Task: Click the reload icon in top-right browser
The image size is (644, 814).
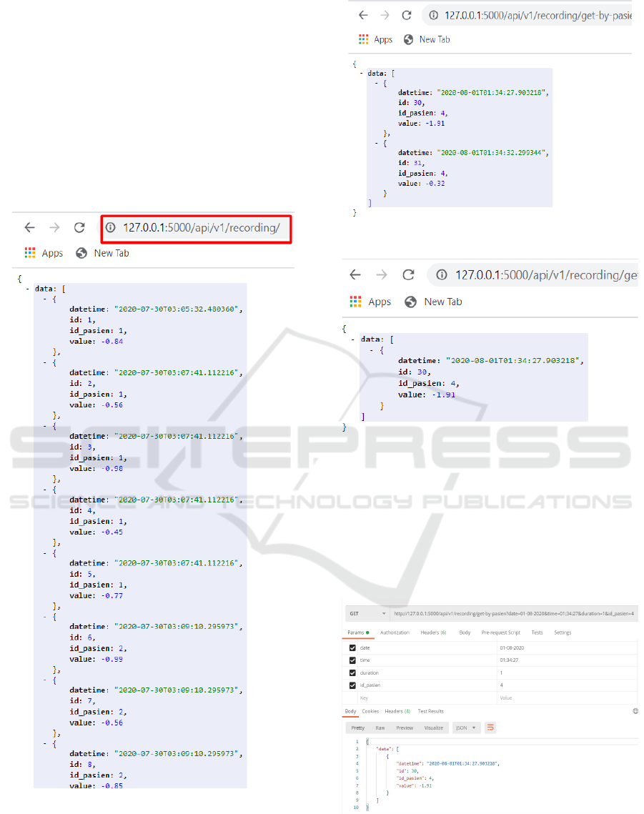Action: pos(407,15)
